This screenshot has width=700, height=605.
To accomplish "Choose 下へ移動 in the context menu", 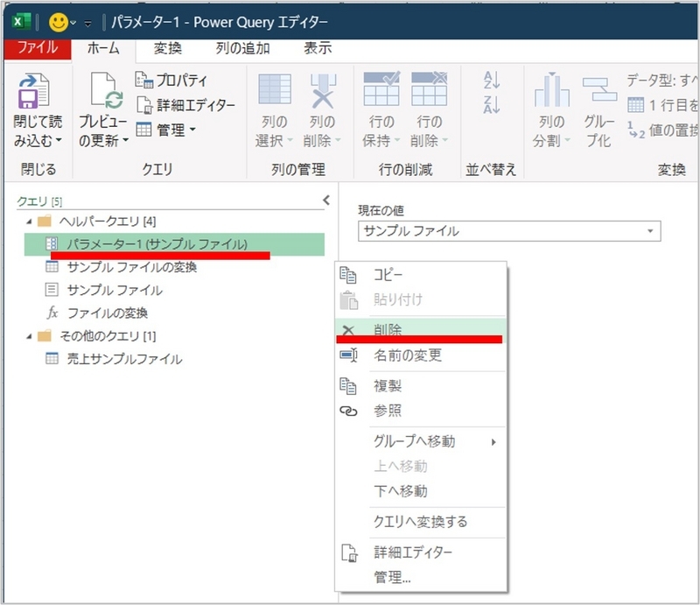I will pos(421,491).
